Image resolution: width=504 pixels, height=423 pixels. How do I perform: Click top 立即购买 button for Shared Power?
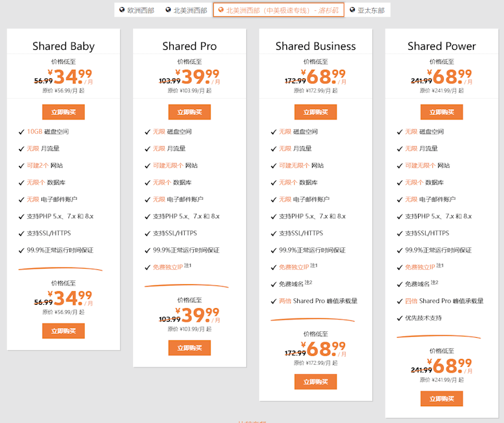[x=441, y=112]
